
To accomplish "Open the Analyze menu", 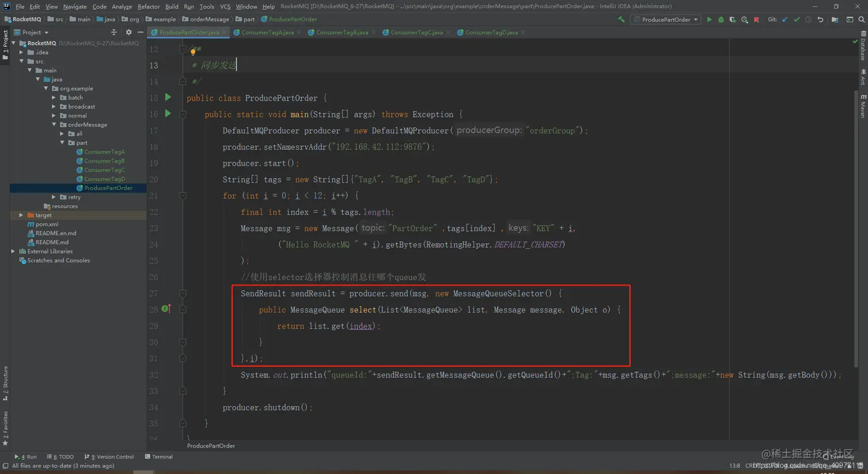I will tap(122, 6).
